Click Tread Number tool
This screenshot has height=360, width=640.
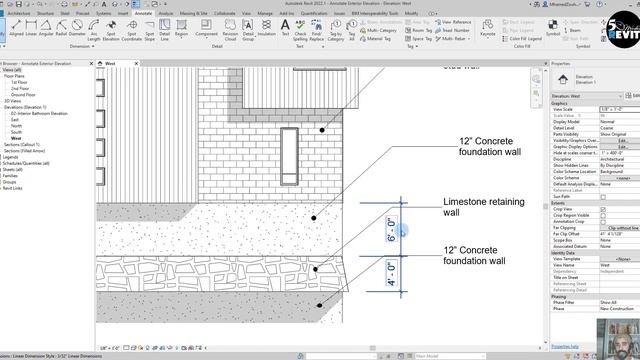coord(452,31)
